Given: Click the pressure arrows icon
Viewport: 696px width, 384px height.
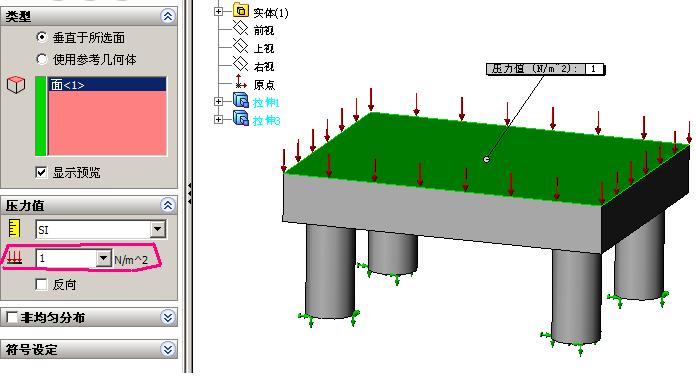Looking at the screenshot, I should pyautogui.click(x=15, y=258).
